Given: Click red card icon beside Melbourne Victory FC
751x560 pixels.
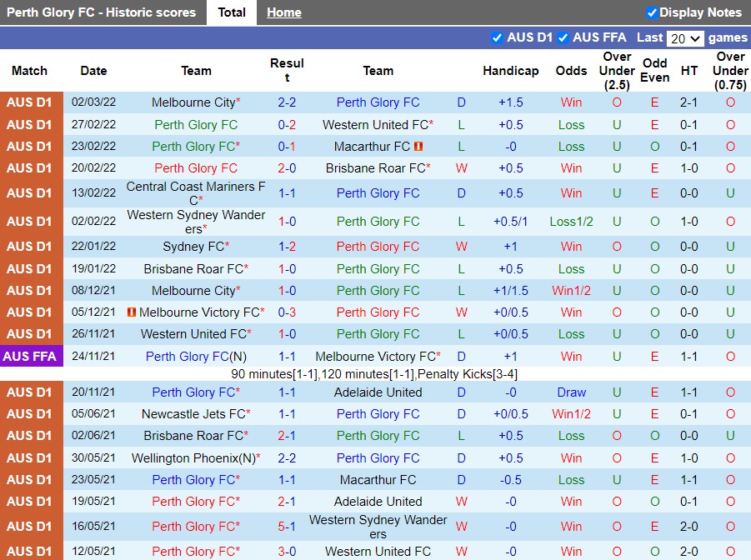Looking at the screenshot, I should coord(132,312).
